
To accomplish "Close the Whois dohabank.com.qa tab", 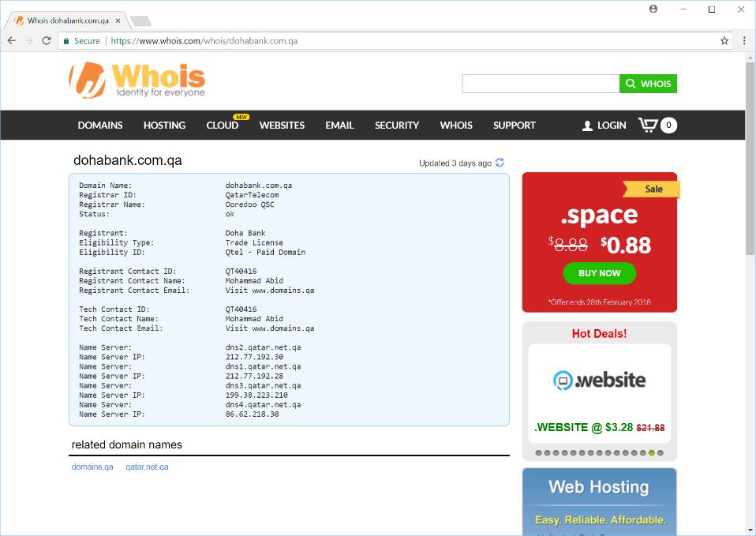I will (118, 21).
